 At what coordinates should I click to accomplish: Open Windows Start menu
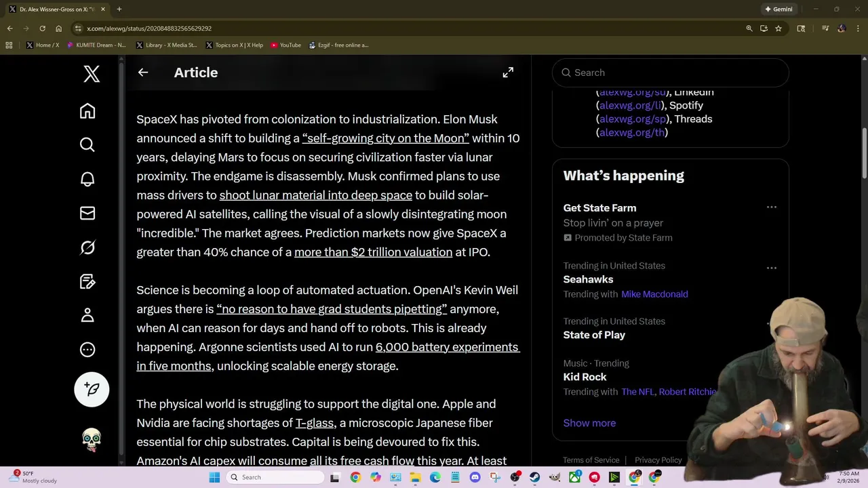(x=214, y=477)
